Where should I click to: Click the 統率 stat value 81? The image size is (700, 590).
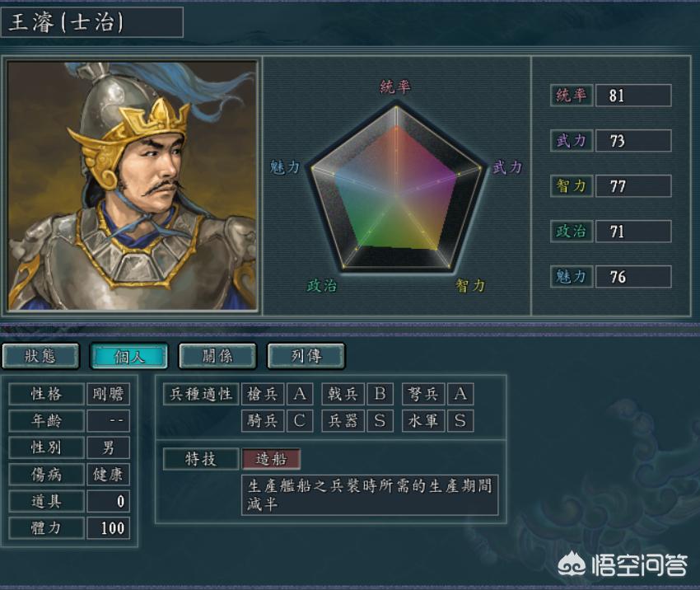tap(633, 95)
